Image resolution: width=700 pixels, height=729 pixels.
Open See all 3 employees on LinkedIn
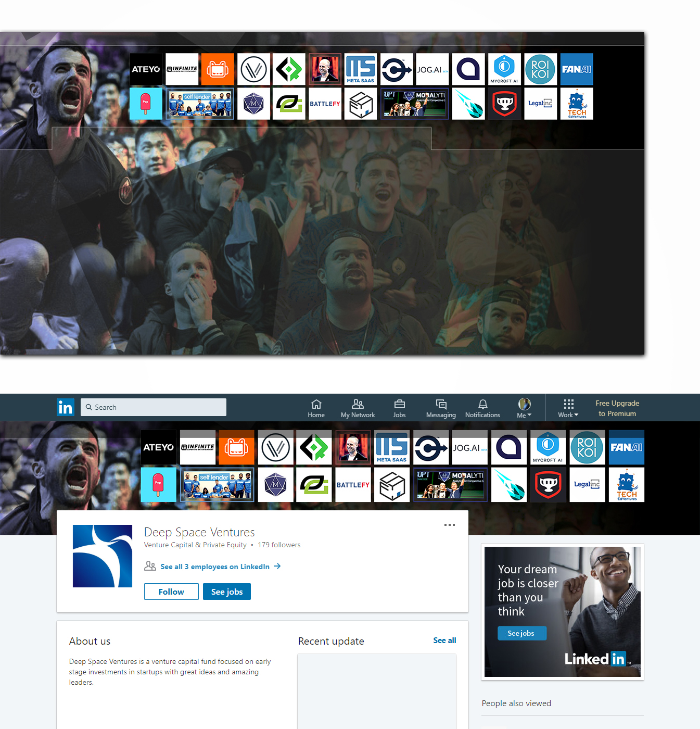pos(215,567)
